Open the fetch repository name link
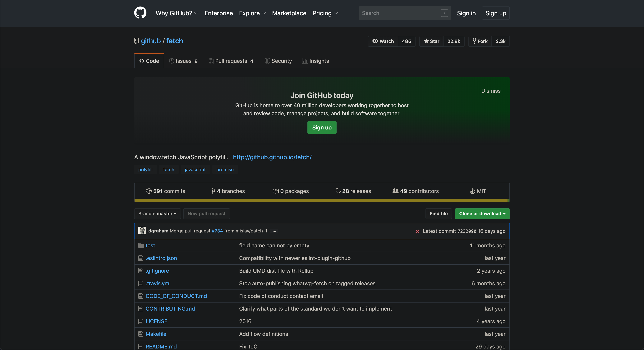Screen dimensions: 644x350 (x=174, y=41)
